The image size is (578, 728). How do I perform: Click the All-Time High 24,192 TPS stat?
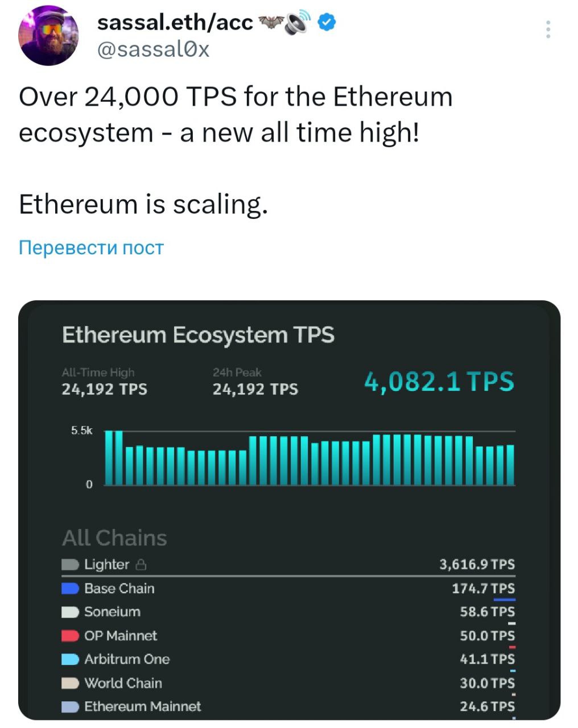(x=104, y=389)
